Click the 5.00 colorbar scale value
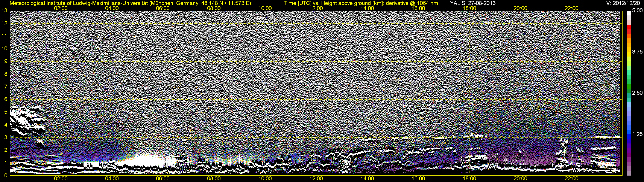 point(637,11)
